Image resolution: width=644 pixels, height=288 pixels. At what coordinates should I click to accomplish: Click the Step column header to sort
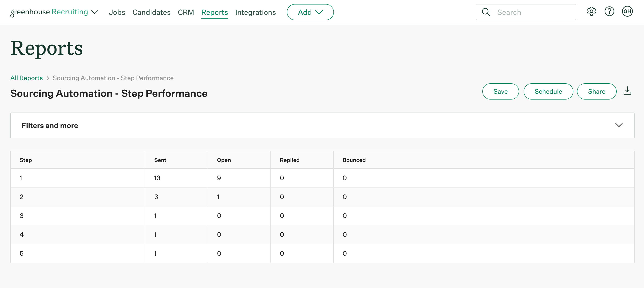click(26, 160)
